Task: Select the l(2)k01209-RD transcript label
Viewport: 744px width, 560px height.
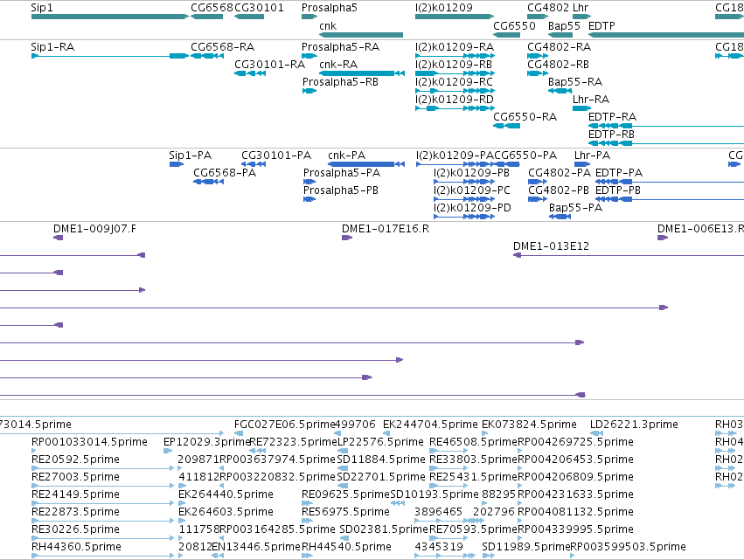Action: [455, 100]
